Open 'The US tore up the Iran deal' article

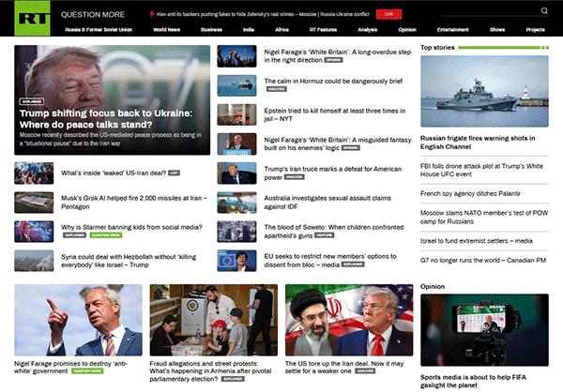point(344,368)
